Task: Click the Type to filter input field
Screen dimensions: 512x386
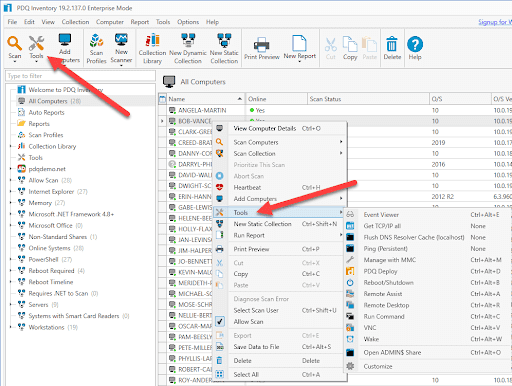Action: [80, 76]
